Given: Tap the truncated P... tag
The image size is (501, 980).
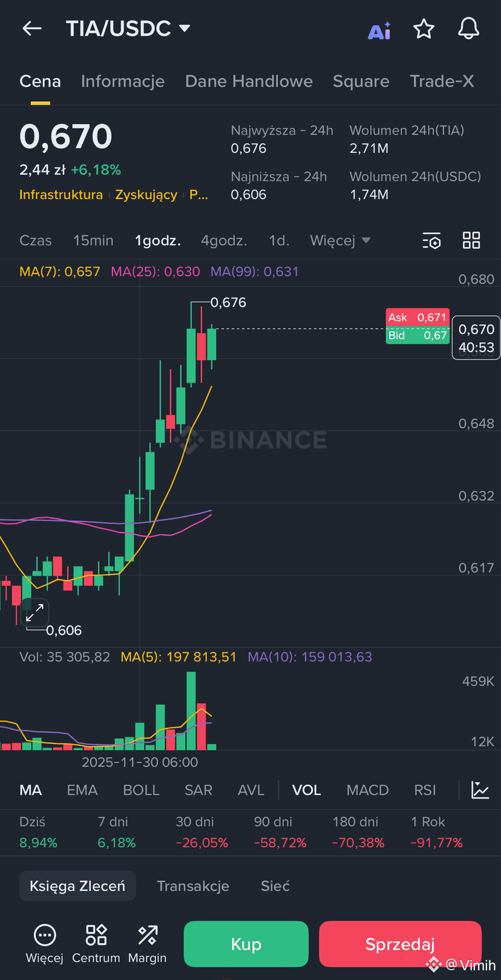Looking at the screenshot, I should click(198, 195).
